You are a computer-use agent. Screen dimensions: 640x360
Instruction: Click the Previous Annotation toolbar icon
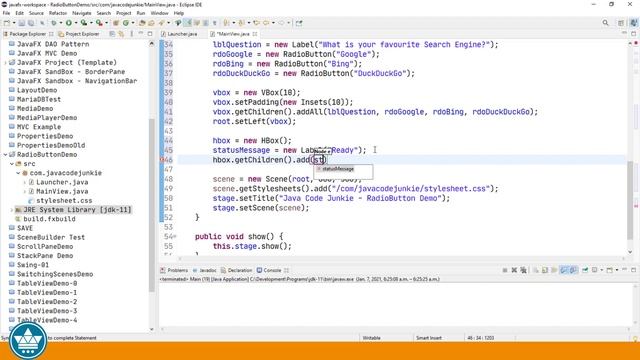(x=241, y=23)
